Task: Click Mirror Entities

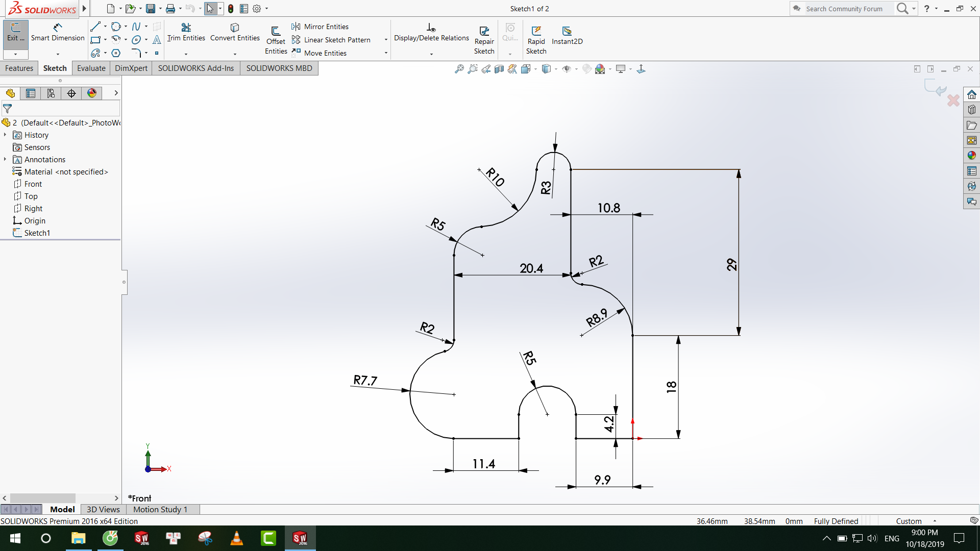Action: (320, 27)
